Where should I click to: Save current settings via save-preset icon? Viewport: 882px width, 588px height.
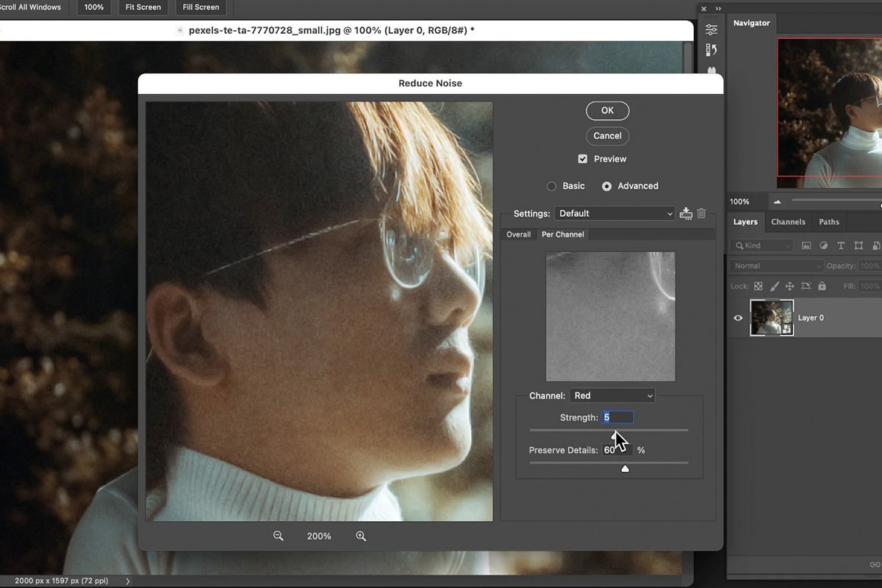pyautogui.click(x=686, y=213)
